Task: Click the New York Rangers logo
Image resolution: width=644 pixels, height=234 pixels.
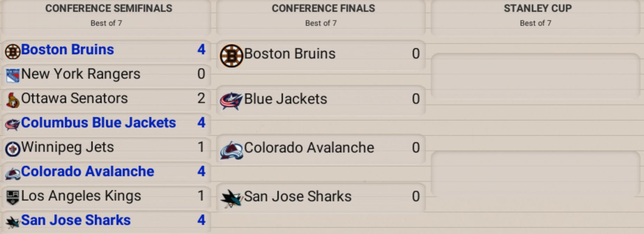Action: click(x=13, y=76)
